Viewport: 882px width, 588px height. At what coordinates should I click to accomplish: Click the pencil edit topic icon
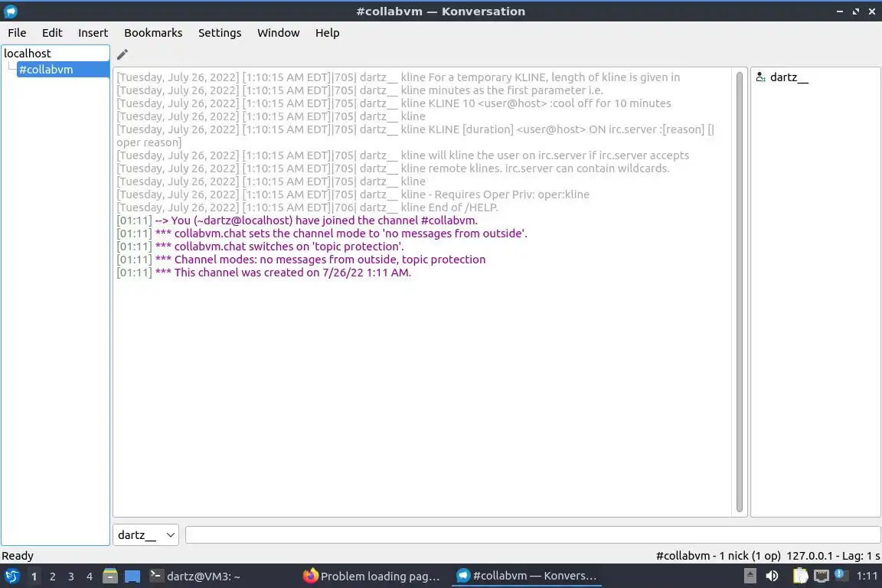pyautogui.click(x=122, y=54)
